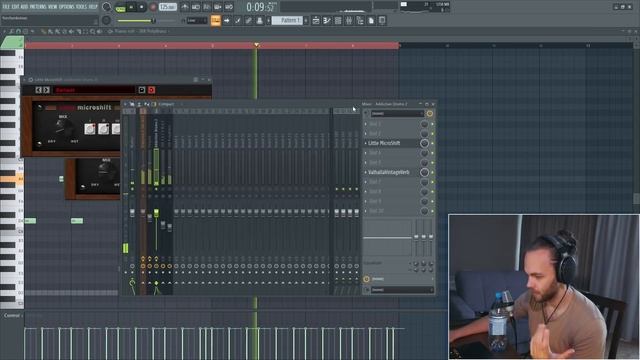
Task: Click the clock latency icon in mixer
Action: click(366, 279)
